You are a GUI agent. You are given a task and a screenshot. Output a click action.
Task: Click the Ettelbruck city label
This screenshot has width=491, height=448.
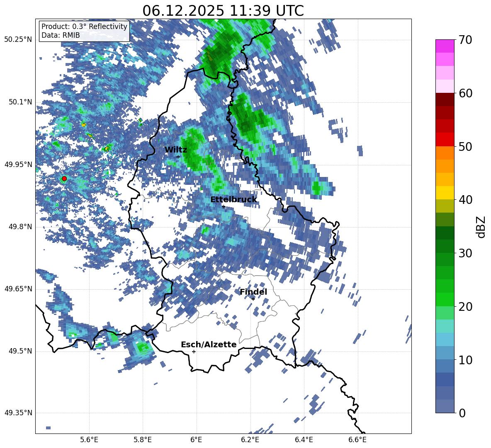click(x=233, y=200)
